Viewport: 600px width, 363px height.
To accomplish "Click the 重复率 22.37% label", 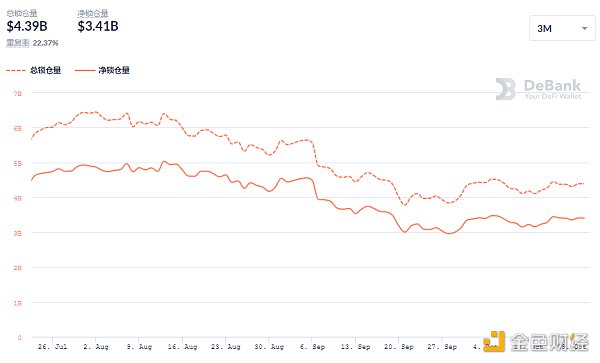I will (32, 43).
